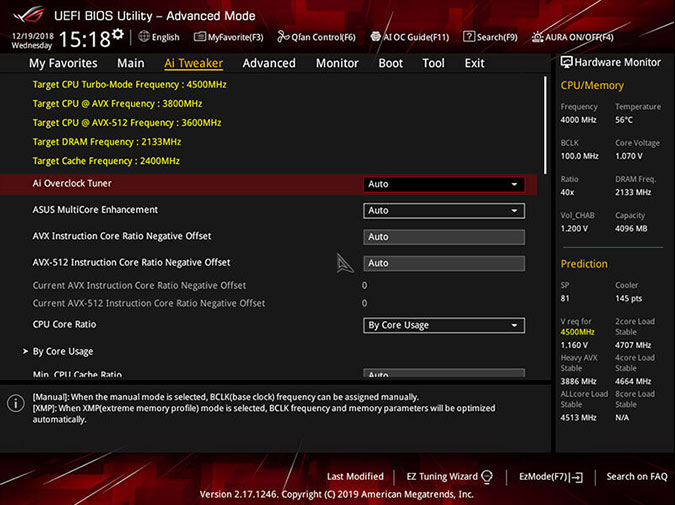Click the Prediction section heading

coord(584,264)
